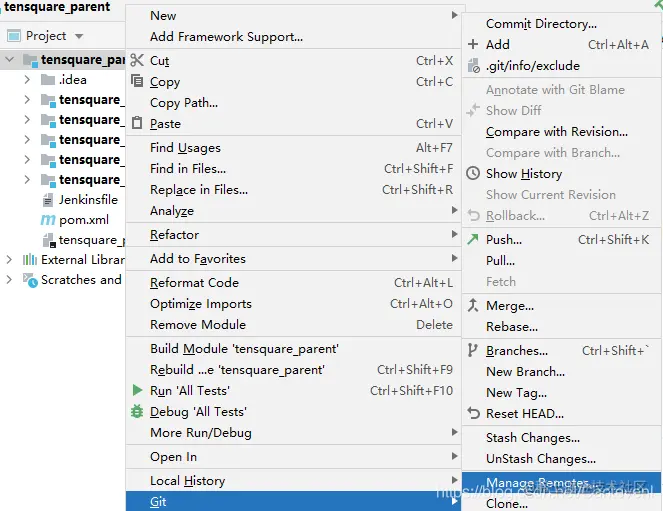The width and height of the screenshot is (663, 511).
Task: Choose New Branch in Git submenu
Action: [x=562, y=372]
